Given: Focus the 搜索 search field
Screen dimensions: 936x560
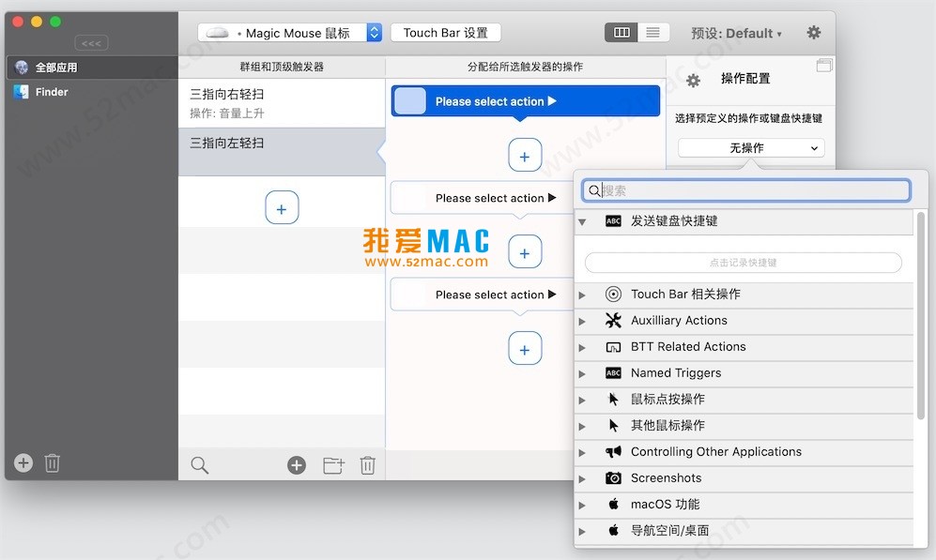Looking at the screenshot, I should 746,190.
